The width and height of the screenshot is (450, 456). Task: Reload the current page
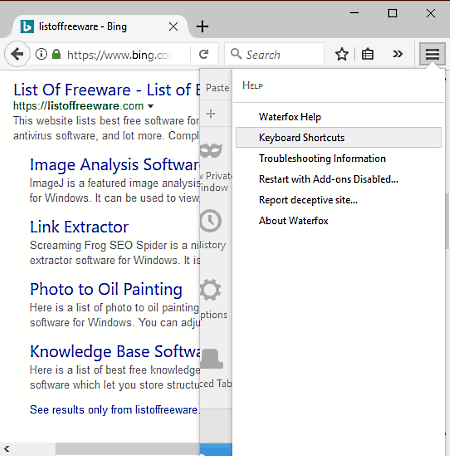[204, 54]
